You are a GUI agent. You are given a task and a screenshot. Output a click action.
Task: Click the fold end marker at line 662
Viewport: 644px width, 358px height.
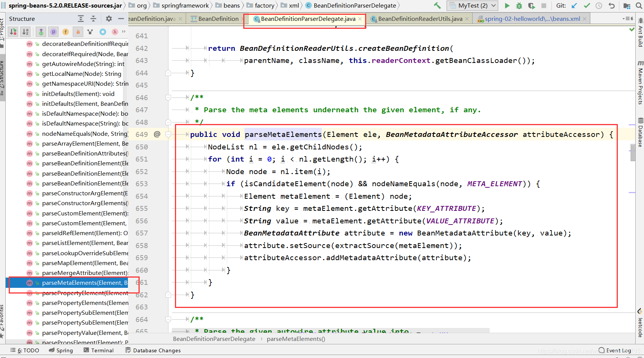(x=168, y=295)
